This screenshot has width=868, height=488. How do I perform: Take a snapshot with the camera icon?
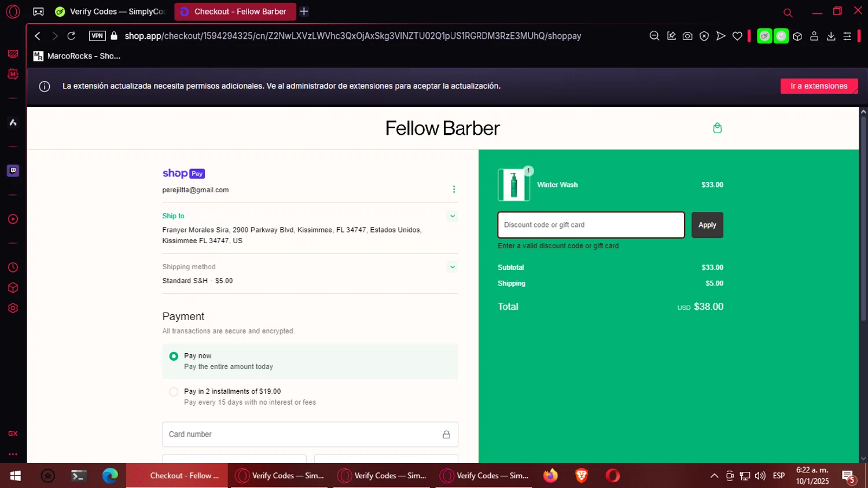click(x=687, y=36)
